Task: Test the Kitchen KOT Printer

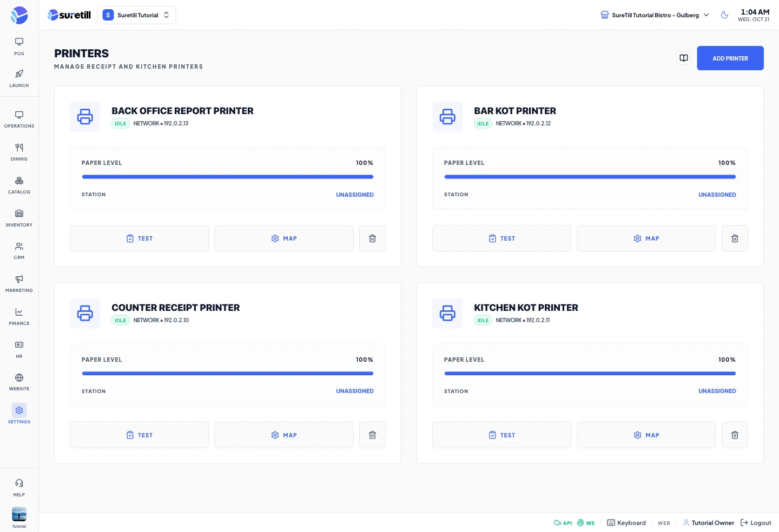Action: [501, 435]
